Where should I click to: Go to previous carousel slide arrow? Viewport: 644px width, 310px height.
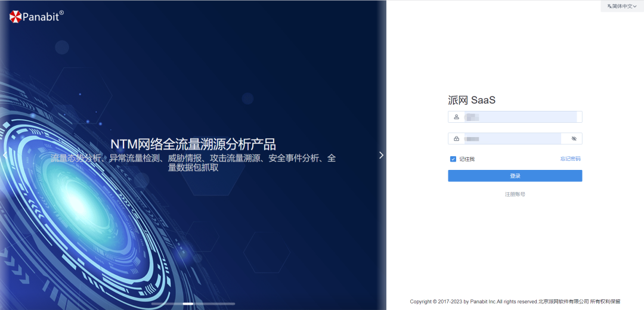point(4,155)
